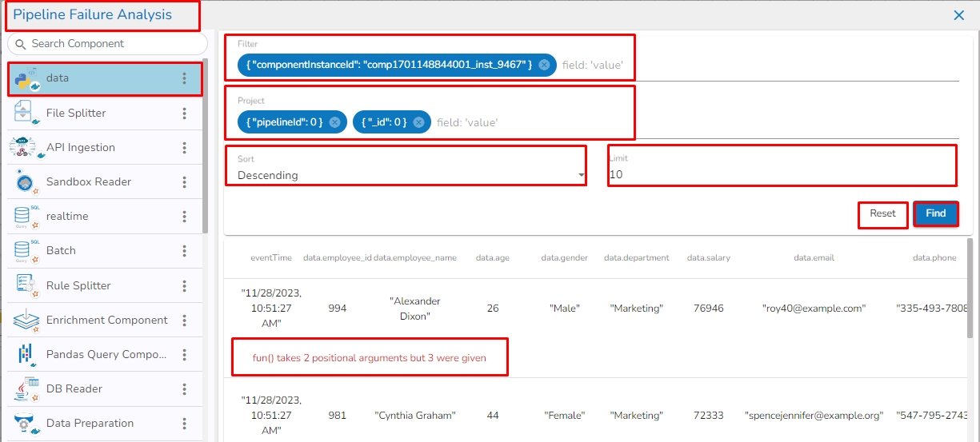Image resolution: width=980 pixels, height=442 pixels.
Task: Click the 72333 salary cell
Action: 709,416
